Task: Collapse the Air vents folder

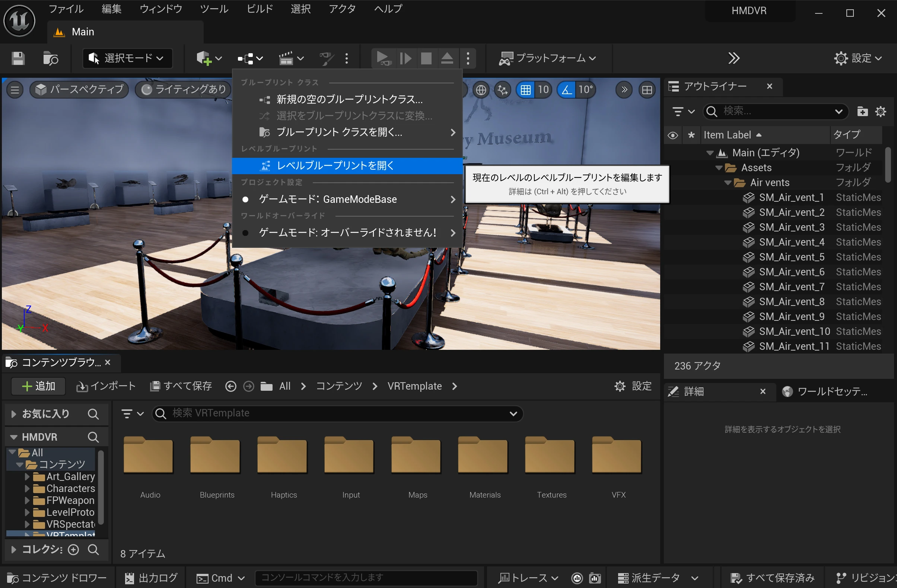Action: click(x=728, y=183)
